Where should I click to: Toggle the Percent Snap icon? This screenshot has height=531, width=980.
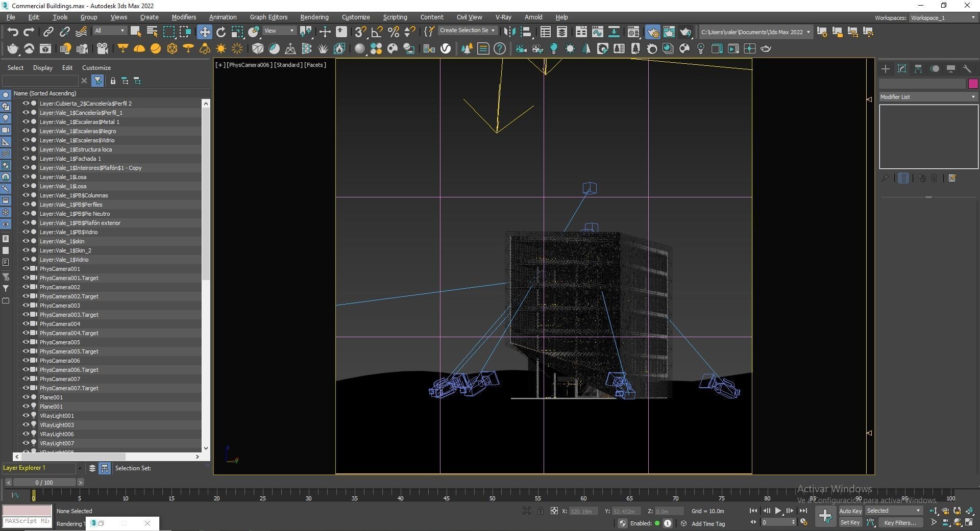point(393,32)
